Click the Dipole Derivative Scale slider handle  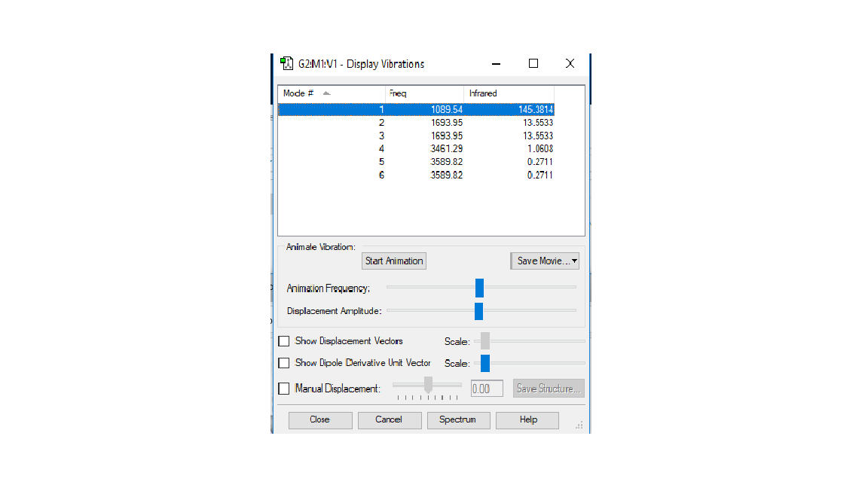485,363
